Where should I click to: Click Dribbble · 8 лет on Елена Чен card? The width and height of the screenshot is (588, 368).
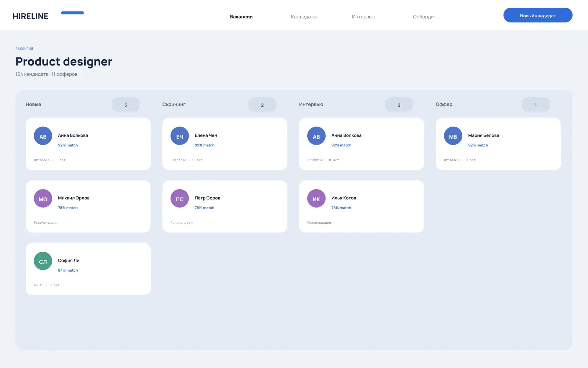click(186, 160)
